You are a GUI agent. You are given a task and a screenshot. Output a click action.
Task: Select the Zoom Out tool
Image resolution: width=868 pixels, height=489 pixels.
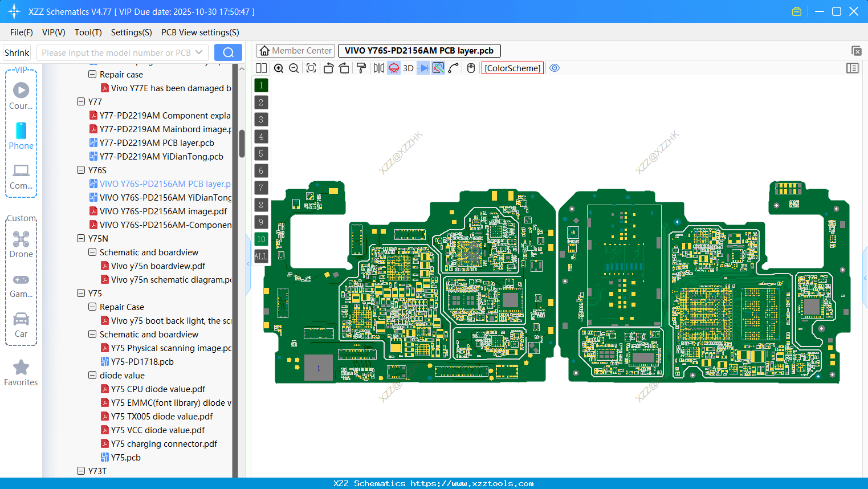pos(294,68)
